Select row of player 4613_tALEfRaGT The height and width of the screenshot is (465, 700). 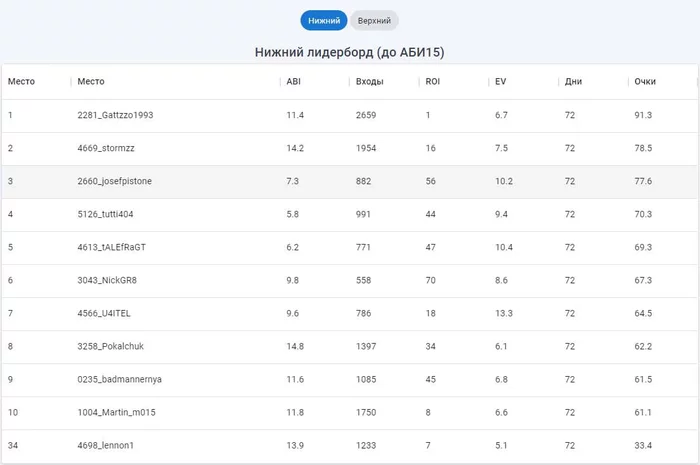350,248
